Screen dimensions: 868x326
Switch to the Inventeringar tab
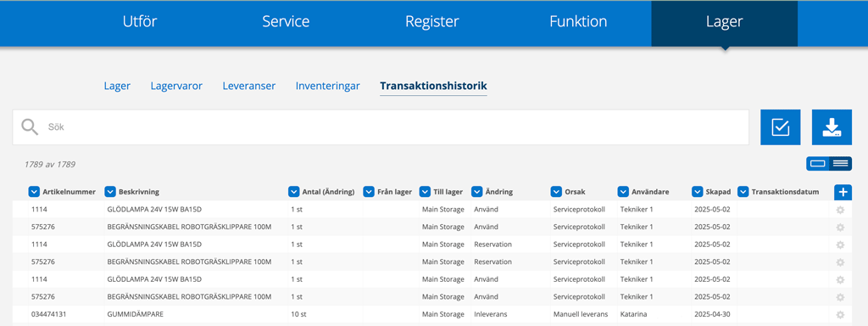tap(328, 86)
